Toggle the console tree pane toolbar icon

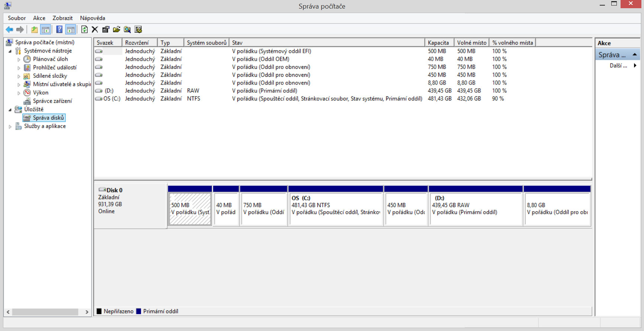click(45, 29)
